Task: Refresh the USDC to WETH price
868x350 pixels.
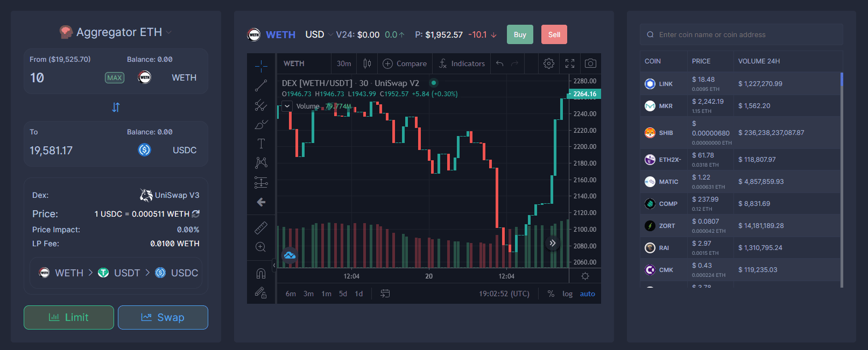Action: click(196, 214)
